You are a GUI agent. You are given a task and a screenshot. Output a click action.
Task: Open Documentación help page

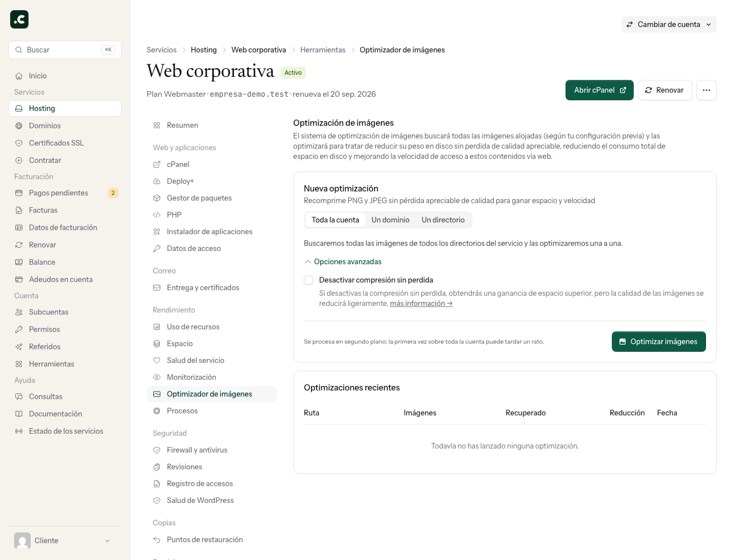65,414
